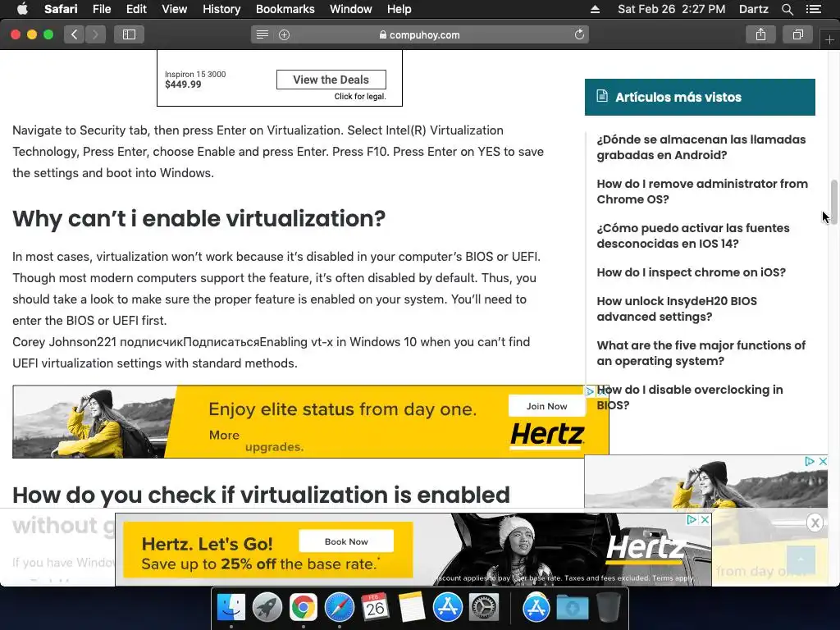Screen dimensions: 840x630
Task: Click Book Now on Hertz banner
Action: (346, 541)
